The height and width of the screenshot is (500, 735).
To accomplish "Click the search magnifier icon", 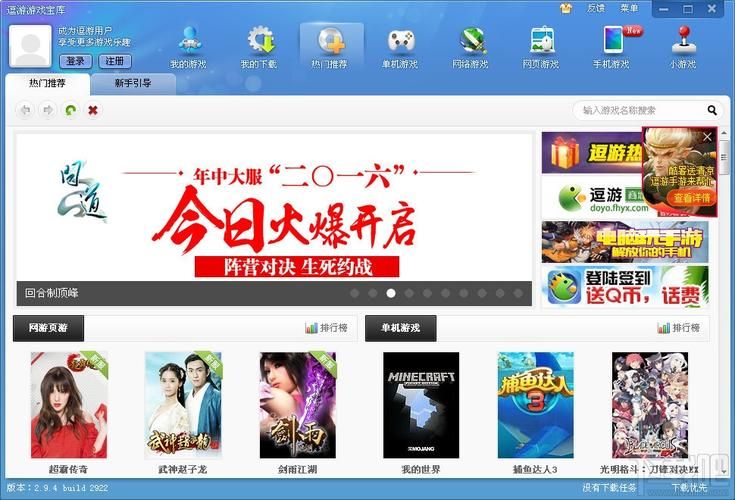I will click(712, 110).
